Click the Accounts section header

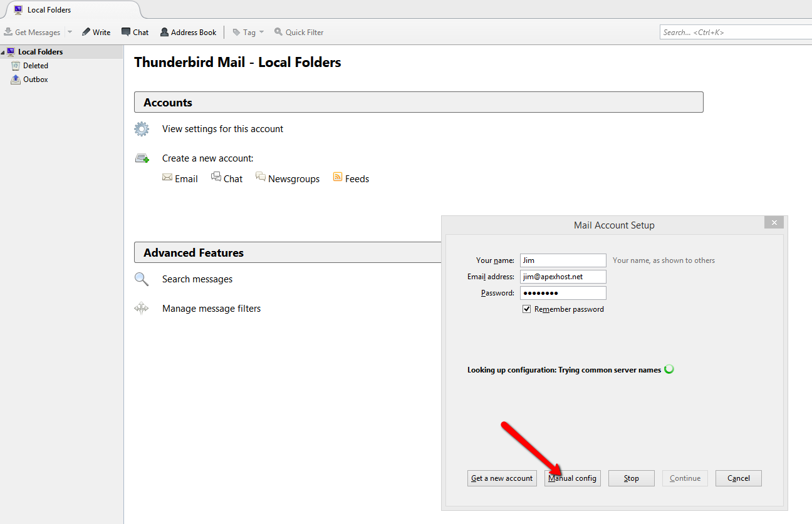tap(419, 103)
